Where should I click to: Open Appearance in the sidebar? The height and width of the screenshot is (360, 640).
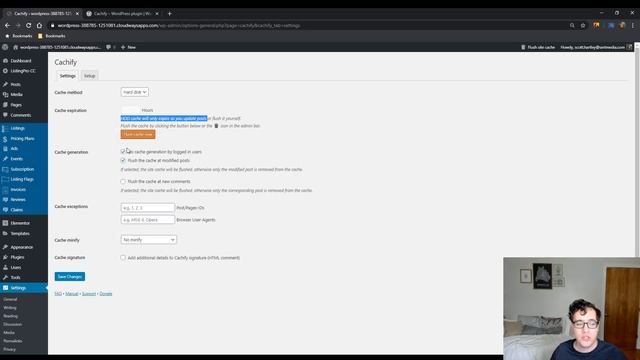click(22, 247)
